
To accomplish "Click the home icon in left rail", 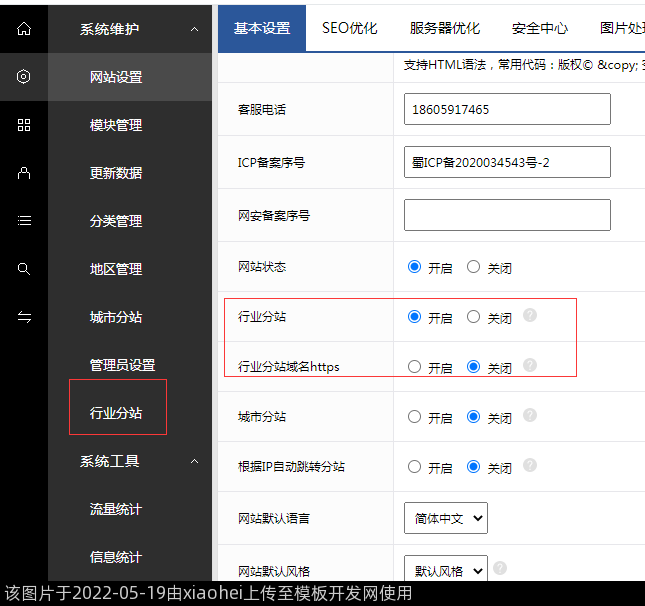I will (x=24, y=29).
